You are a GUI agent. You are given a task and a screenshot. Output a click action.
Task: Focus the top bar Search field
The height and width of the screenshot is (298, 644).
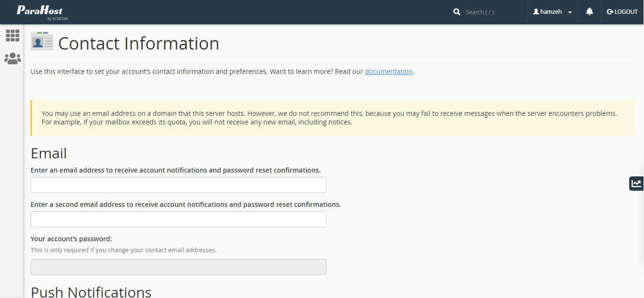pos(492,12)
